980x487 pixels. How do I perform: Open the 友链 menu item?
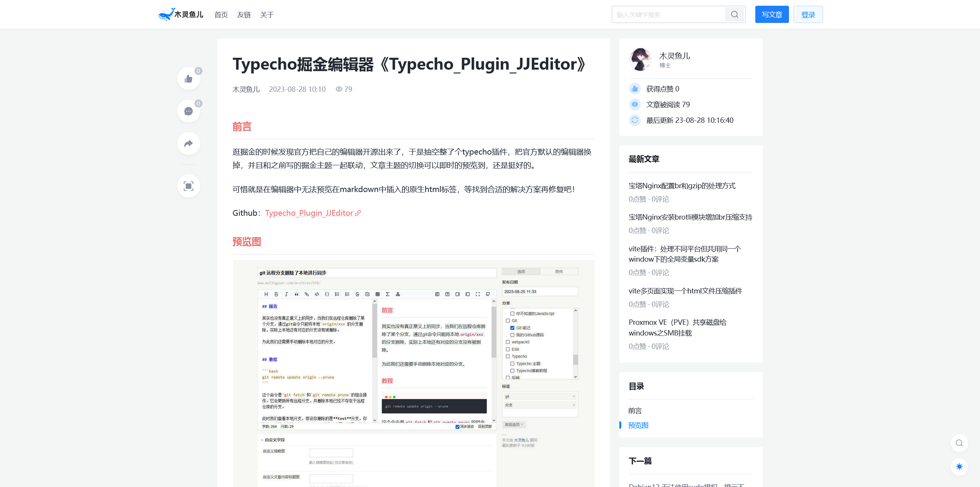tap(244, 15)
